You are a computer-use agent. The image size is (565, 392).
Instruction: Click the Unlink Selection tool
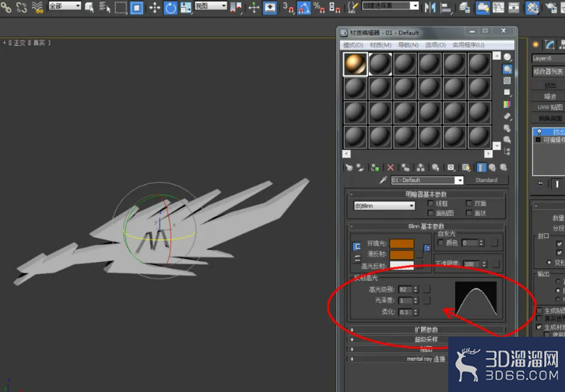[x=22, y=7]
